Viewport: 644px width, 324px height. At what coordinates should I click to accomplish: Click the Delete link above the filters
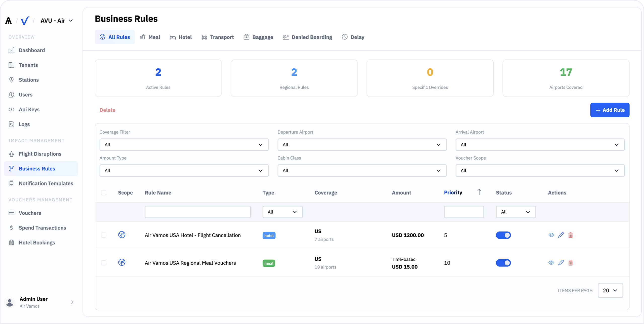click(107, 110)
